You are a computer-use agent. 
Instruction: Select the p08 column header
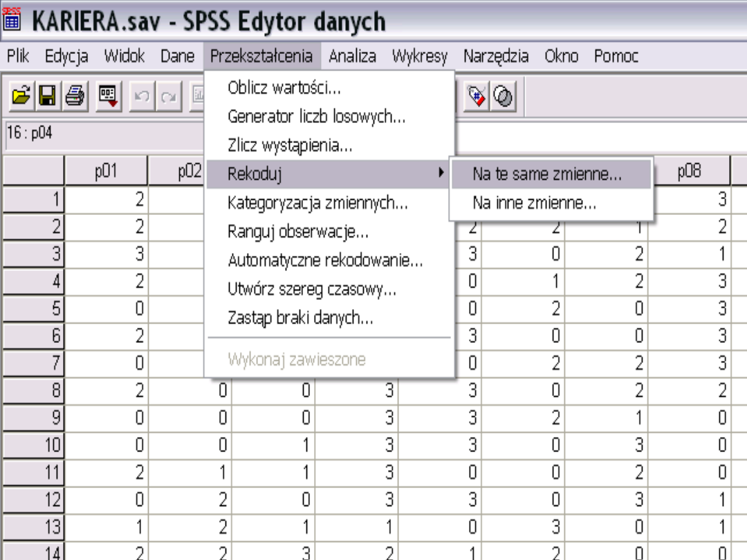coord(689,171)
